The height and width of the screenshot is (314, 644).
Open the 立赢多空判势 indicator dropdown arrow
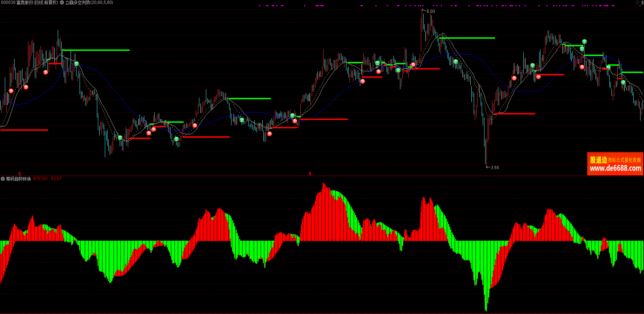[62, 2]
